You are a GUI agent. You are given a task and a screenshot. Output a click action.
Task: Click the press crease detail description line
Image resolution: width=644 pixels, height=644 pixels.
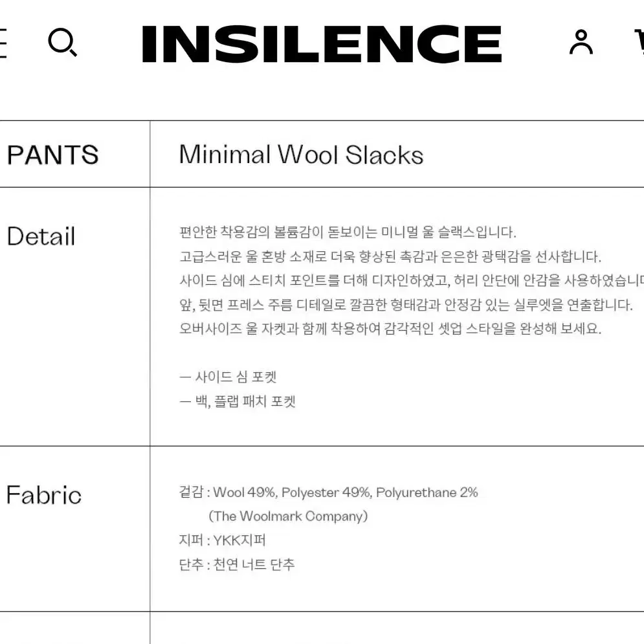click(406, 305)
